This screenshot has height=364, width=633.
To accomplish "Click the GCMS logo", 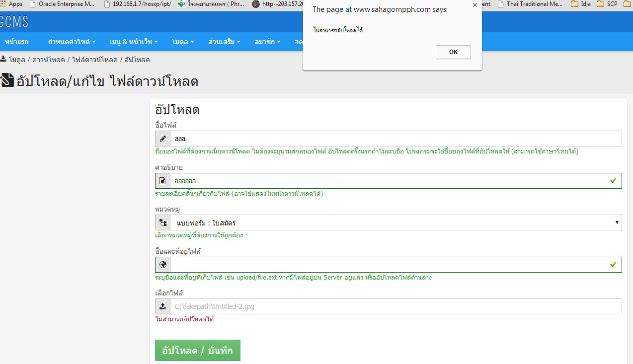I will [14, 22].
